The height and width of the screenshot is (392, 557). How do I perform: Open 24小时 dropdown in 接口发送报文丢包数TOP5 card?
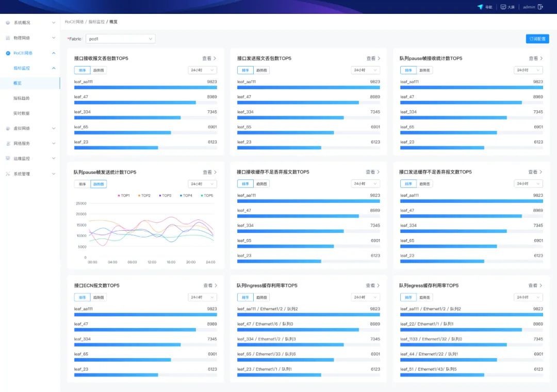click(x=365, y=70)
